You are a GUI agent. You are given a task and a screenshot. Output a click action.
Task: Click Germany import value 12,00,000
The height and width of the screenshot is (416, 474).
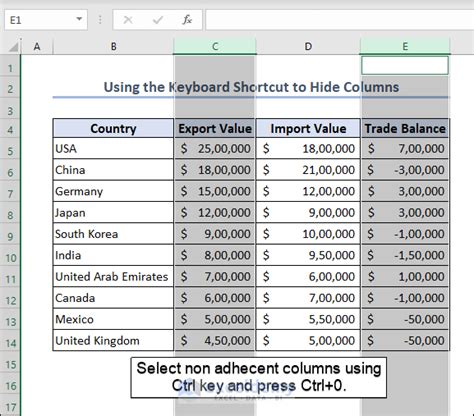tap(308, 191)
